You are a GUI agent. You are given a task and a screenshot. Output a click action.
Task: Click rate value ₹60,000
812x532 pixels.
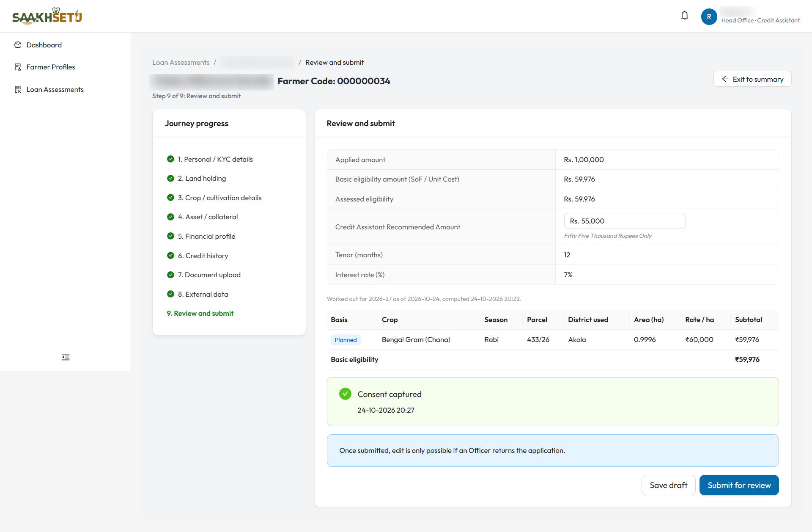(x=699, y=339)
